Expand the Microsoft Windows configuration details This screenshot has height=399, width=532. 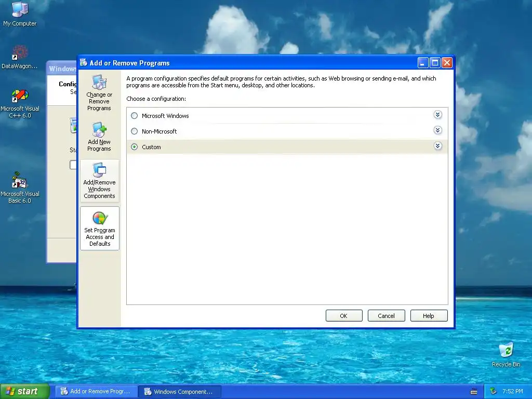click(437, 115)
